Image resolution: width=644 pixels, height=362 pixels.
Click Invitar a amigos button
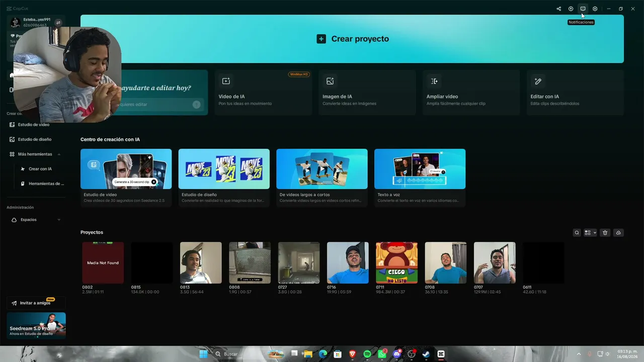[36, 303]
